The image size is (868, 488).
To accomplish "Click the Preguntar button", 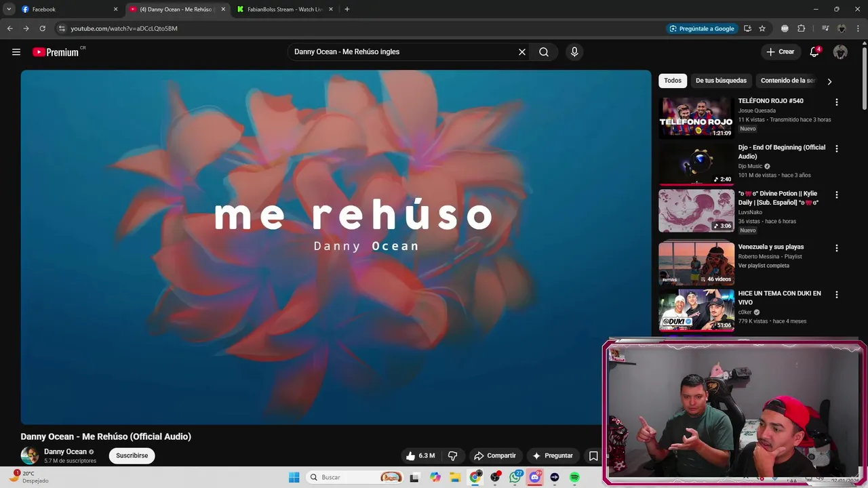I will click(553, 455).
